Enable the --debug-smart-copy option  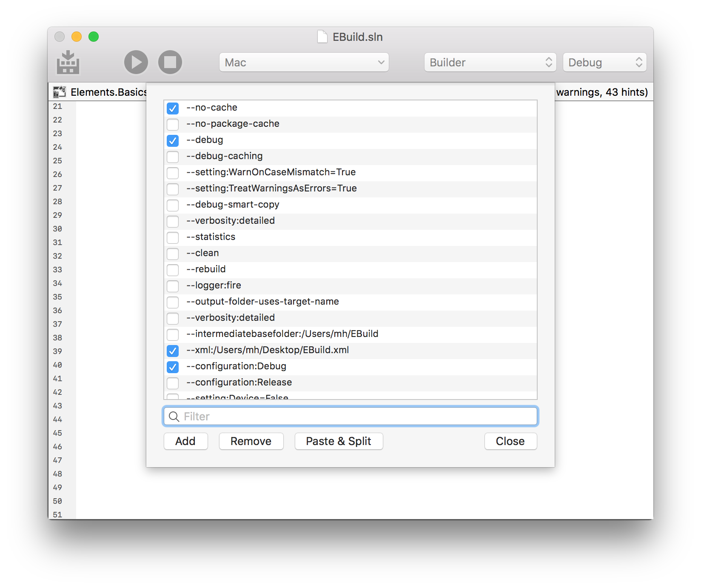173,205
